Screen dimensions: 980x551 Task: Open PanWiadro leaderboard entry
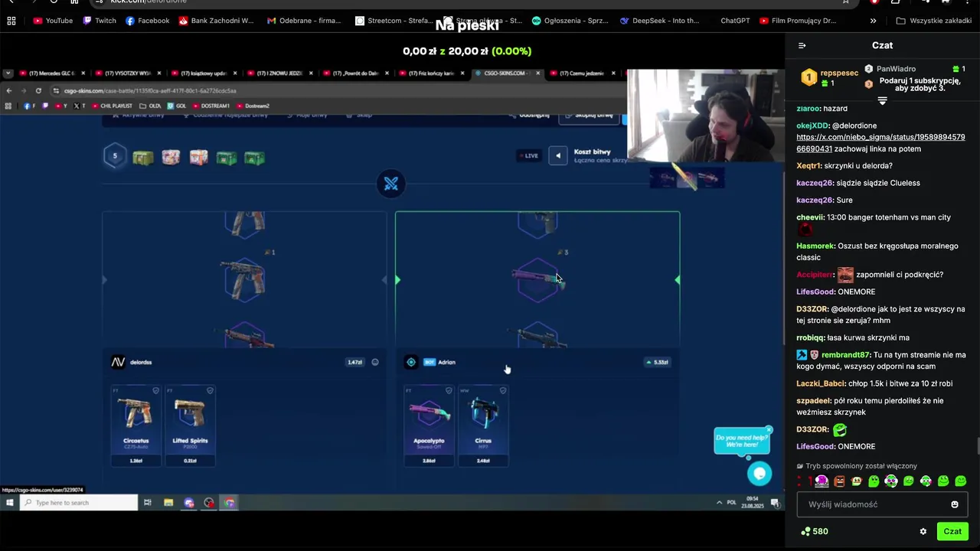[914, 69]
